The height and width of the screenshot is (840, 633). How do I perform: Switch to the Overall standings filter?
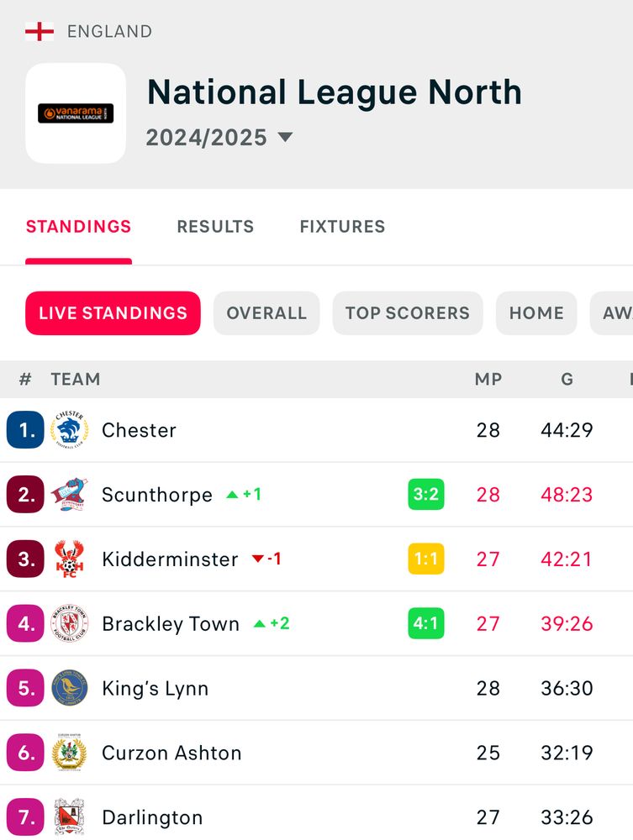266,312
